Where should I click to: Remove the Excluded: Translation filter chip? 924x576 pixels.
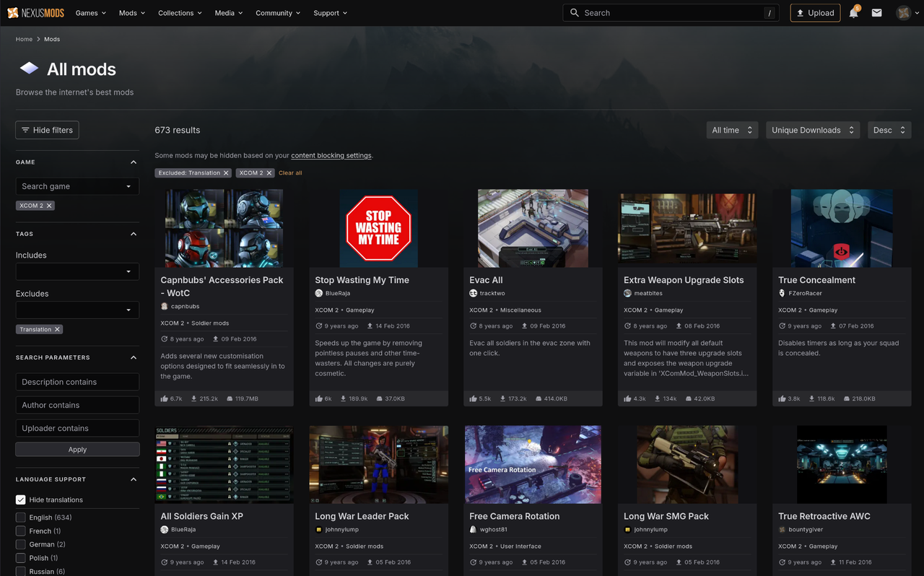(x=226, y=173)
